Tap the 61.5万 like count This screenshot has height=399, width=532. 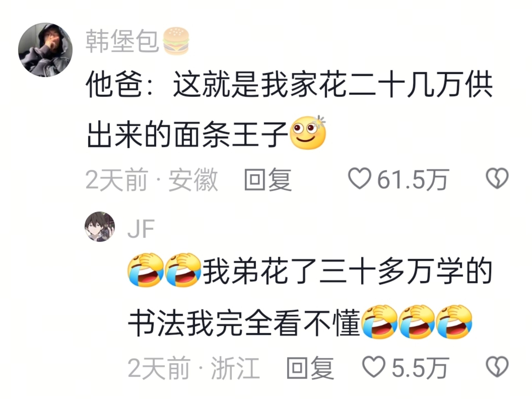(x=413, y=180)
